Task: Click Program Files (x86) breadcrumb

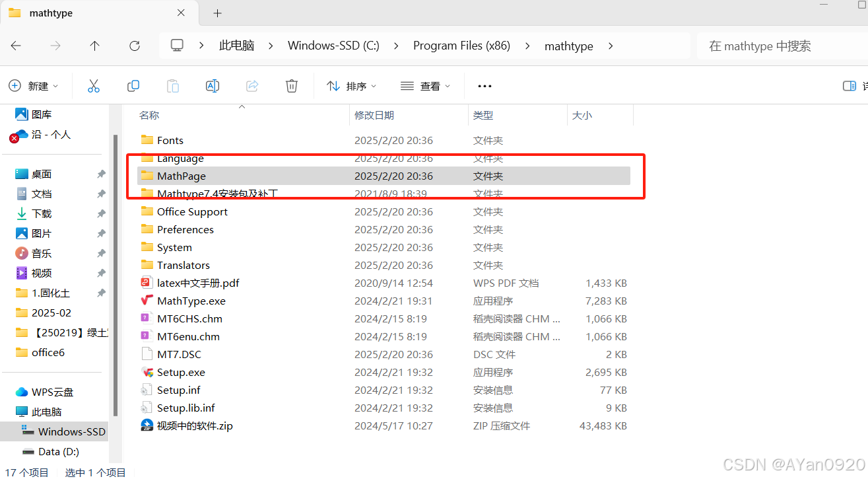Action: [x=461, y=46]
